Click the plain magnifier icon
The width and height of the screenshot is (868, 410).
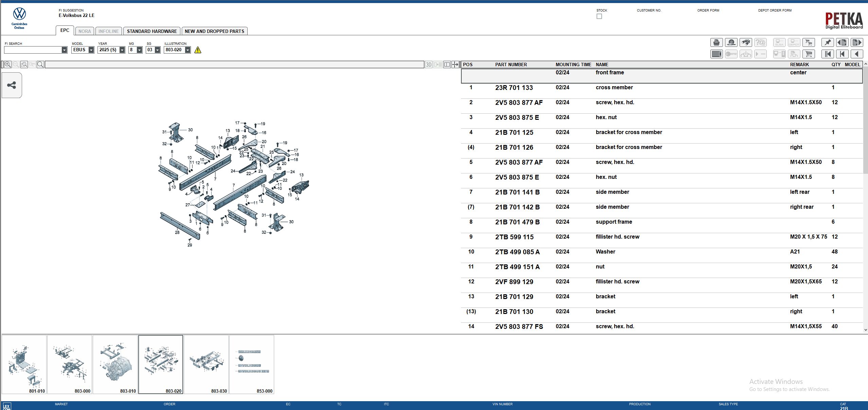(40, 64)
